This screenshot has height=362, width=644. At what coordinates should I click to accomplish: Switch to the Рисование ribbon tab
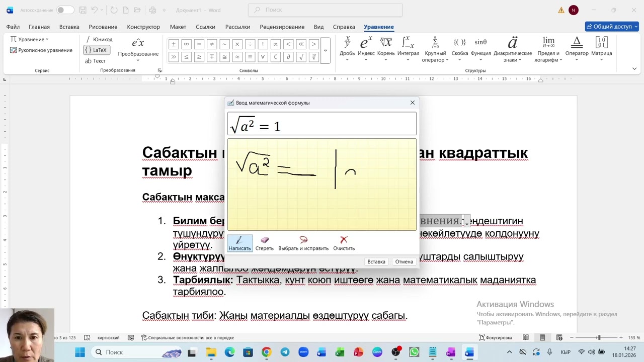click(x=103, y=27)
